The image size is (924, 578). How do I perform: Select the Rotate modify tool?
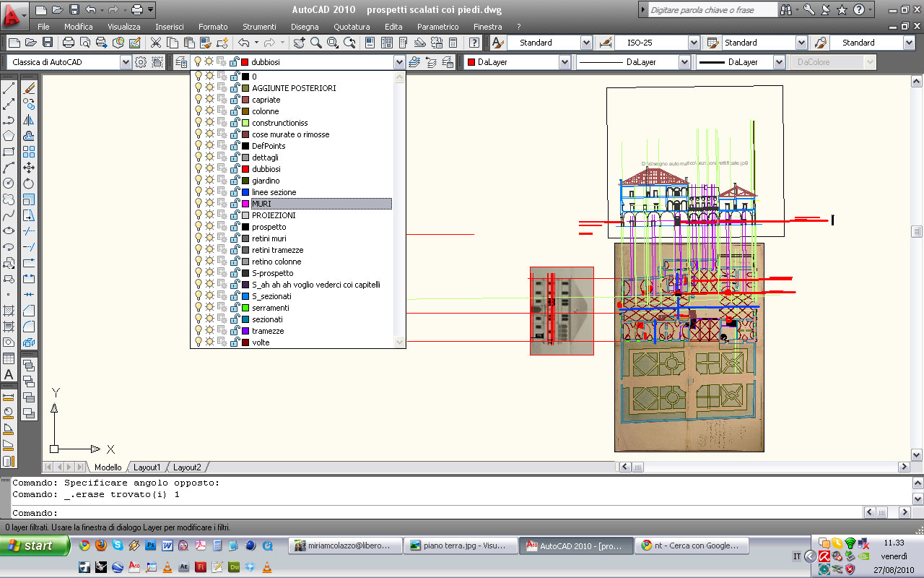pos(29,184)
